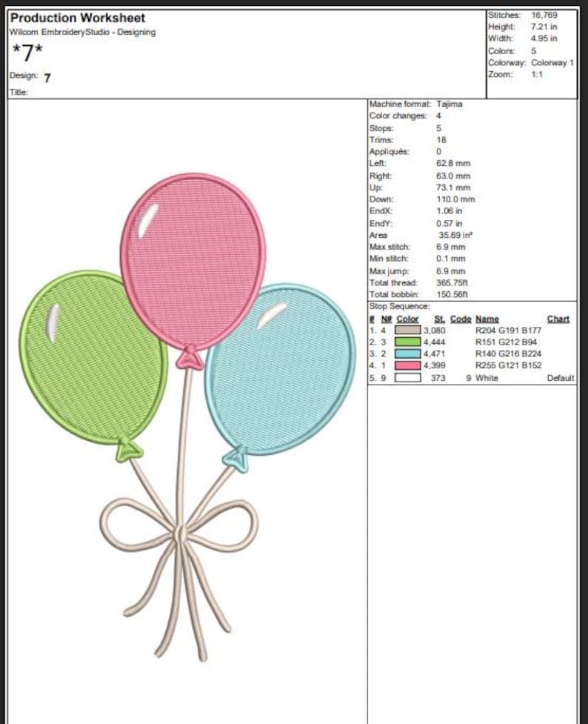Click color name R140 G216 B224

pyautogui.click(x=508, y=353)
